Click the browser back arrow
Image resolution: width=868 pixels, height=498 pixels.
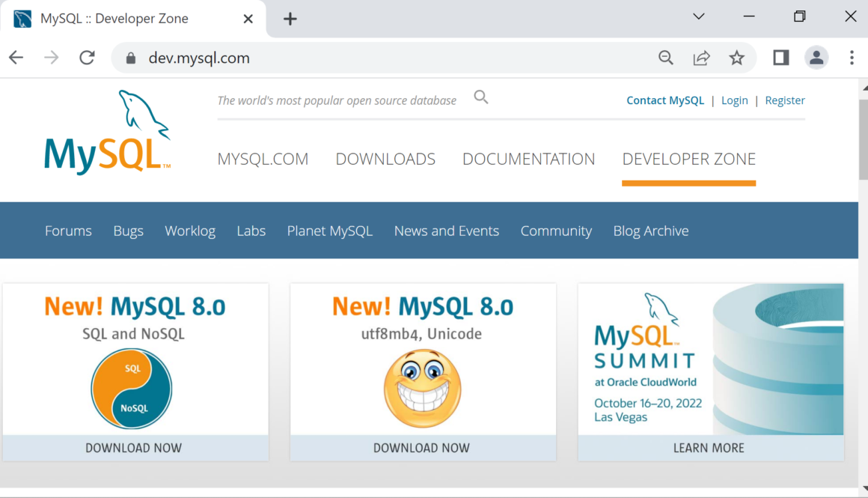16,58
